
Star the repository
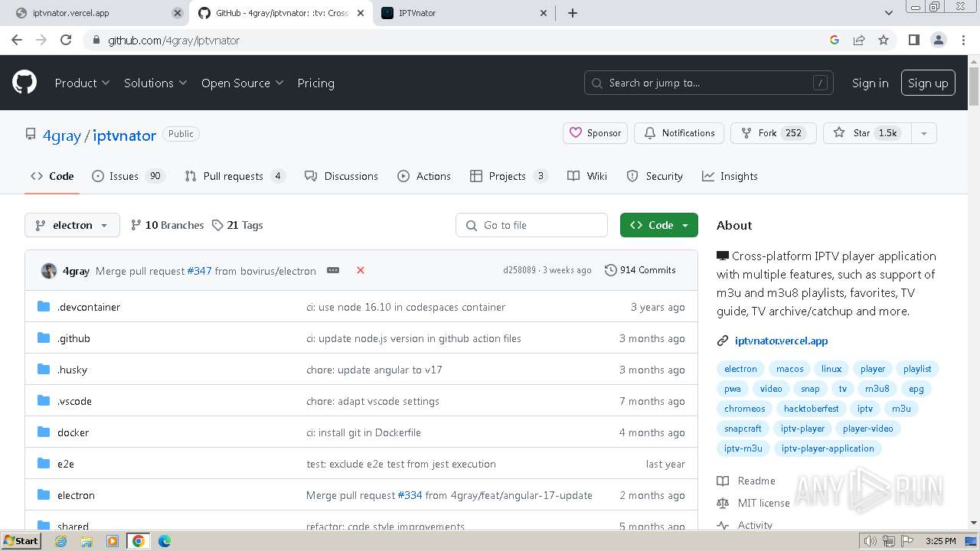click(x=867, y=133)
